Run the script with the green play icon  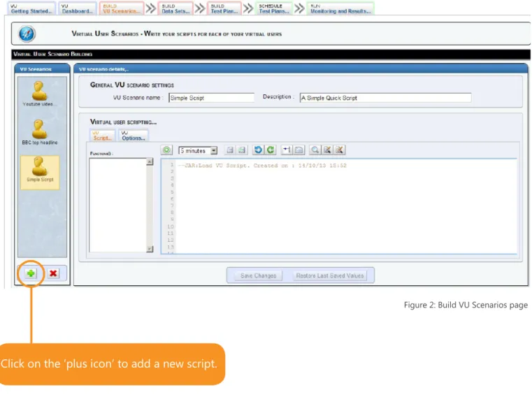(x=166, y=150)
